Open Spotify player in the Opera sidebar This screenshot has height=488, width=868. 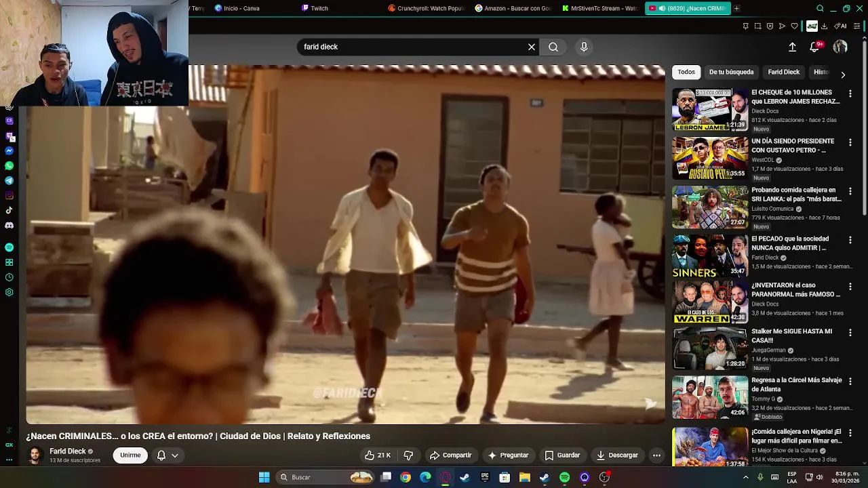click(x=9, y=247)
